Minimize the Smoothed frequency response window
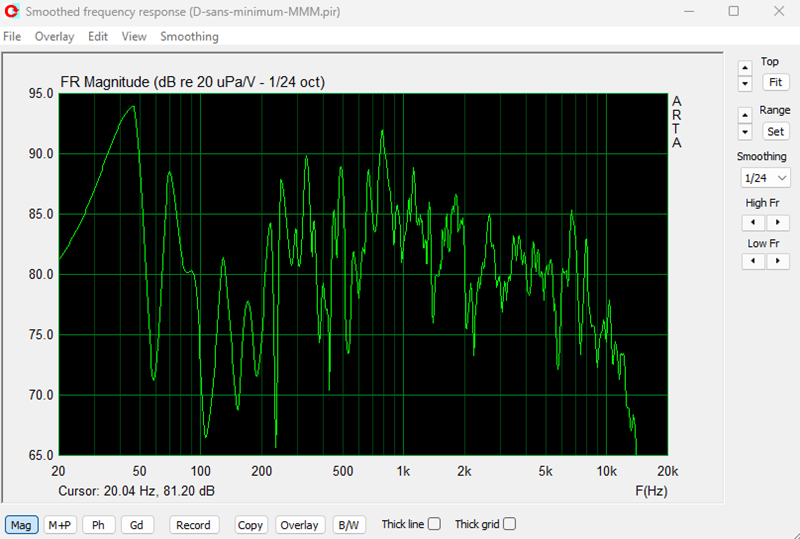The image size is (800, 539). [689, 11]
